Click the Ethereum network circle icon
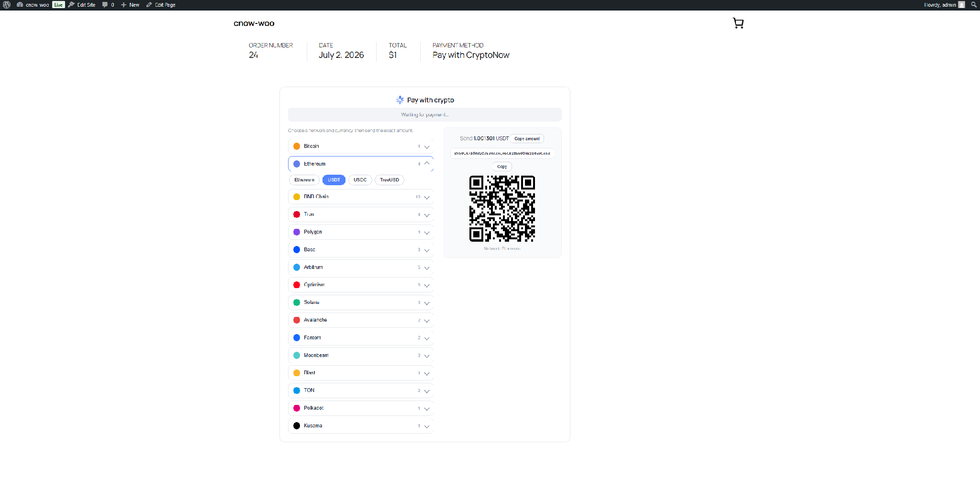Viewport: 980px width, 503px height. (297, 164)
